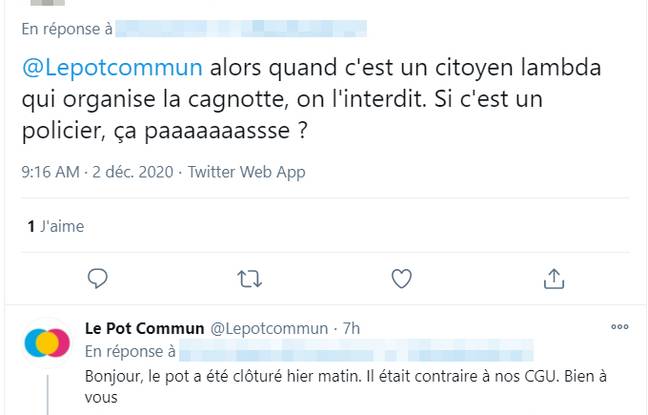The image size is (648, 415).
Task: Open the share tweet icon
Action: click(554, 277)
